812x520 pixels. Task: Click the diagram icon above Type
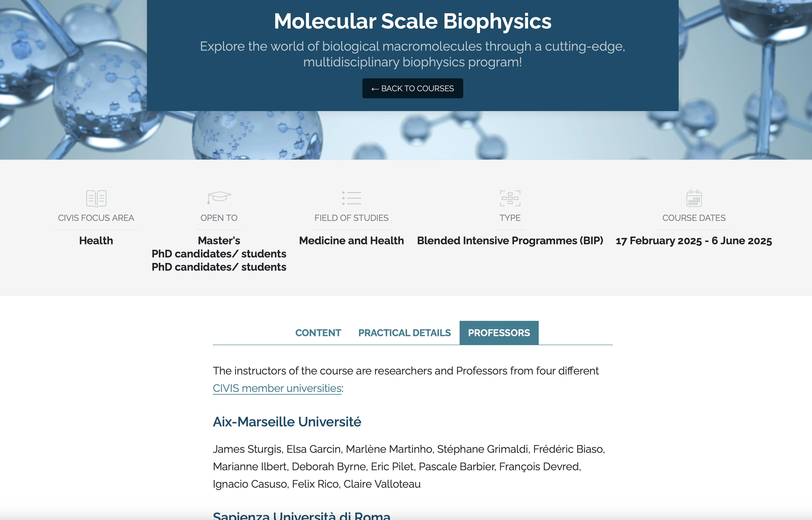(510, 198)
